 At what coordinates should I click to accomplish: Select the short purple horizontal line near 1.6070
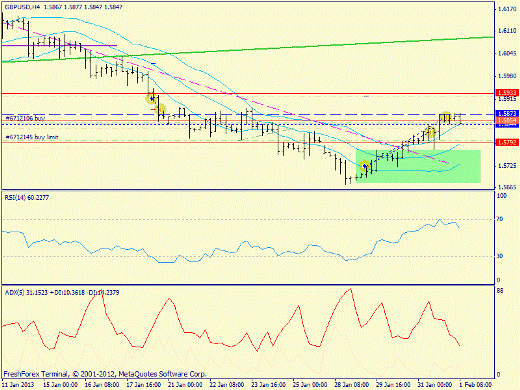coord(59,45)
